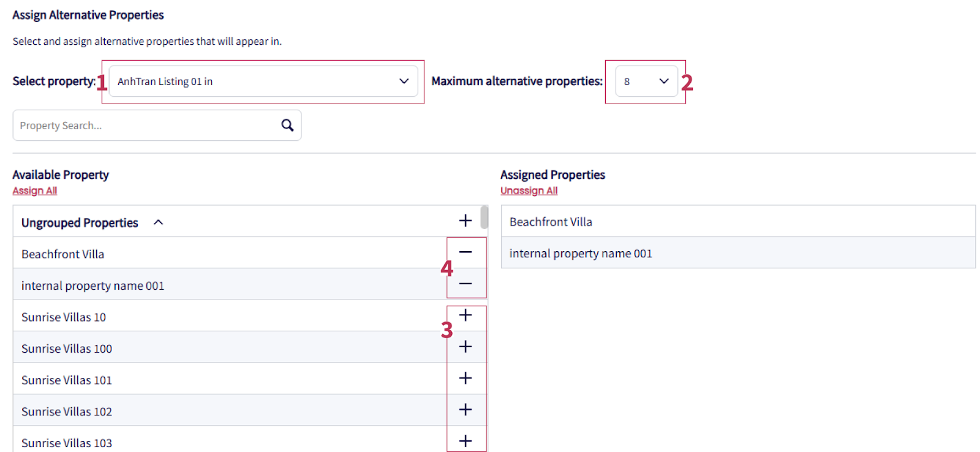Unassign internal property name 001 via minus icon

click(466, 284)
